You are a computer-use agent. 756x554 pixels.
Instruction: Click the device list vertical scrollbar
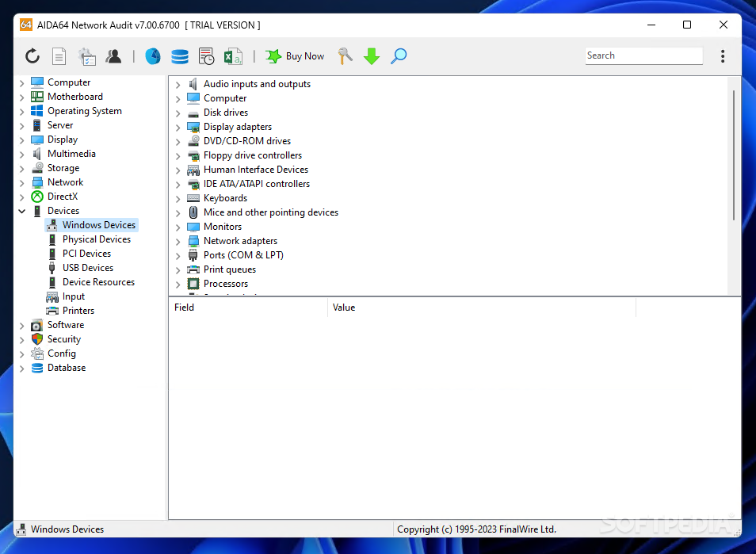tap(733, 155)
